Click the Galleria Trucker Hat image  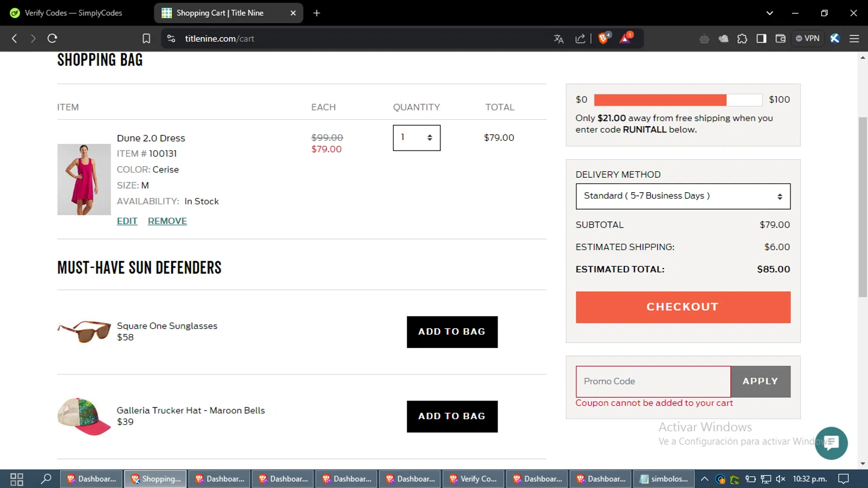(x=84, y=416)
